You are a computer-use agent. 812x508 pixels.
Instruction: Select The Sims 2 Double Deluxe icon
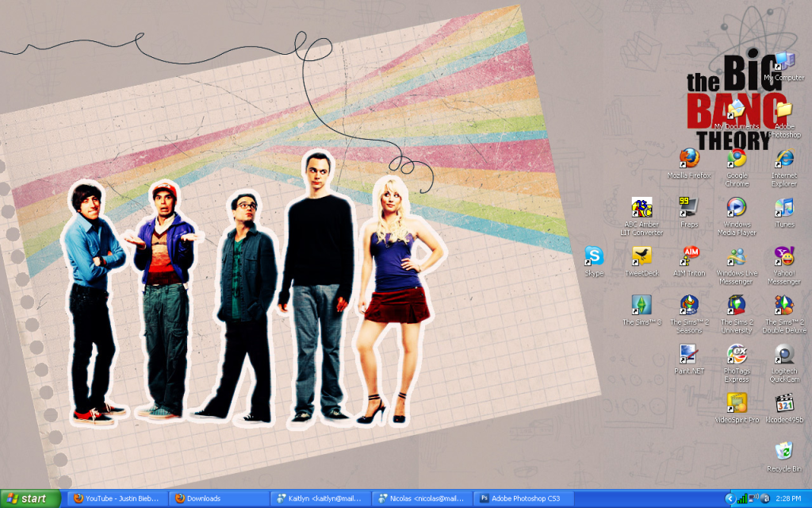(784, 314)
